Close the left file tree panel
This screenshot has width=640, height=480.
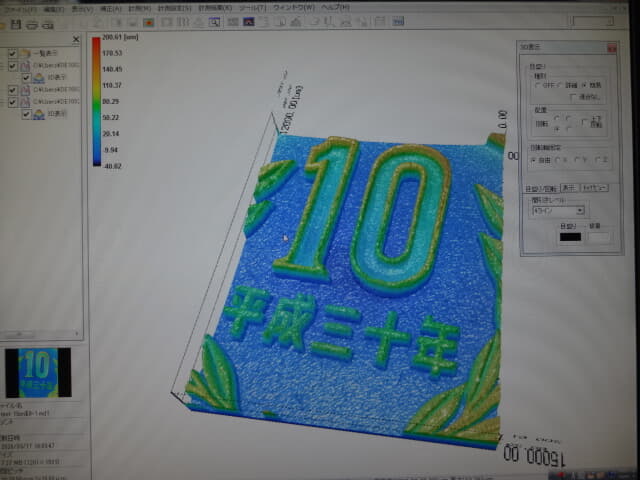point(76,39)
